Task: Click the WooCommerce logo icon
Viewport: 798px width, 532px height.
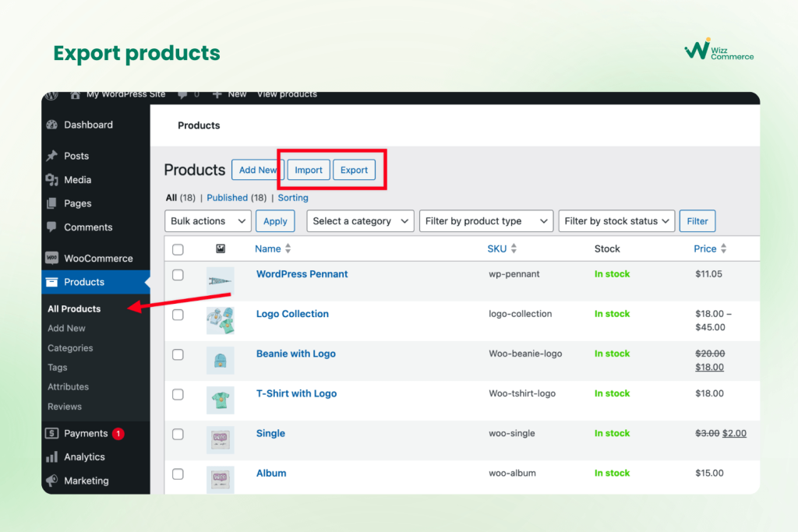Action: pos(52,258)
